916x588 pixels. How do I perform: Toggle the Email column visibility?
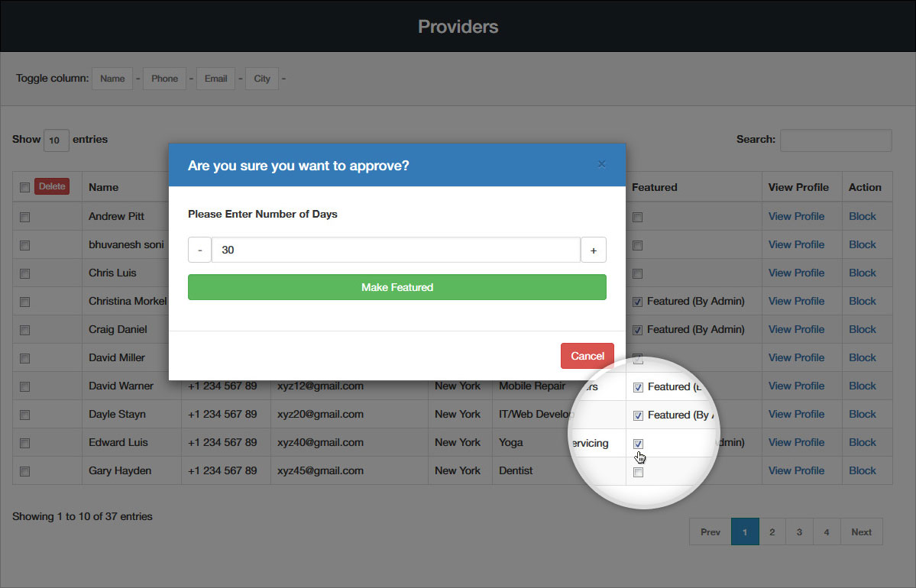click(x=216, y=79)
